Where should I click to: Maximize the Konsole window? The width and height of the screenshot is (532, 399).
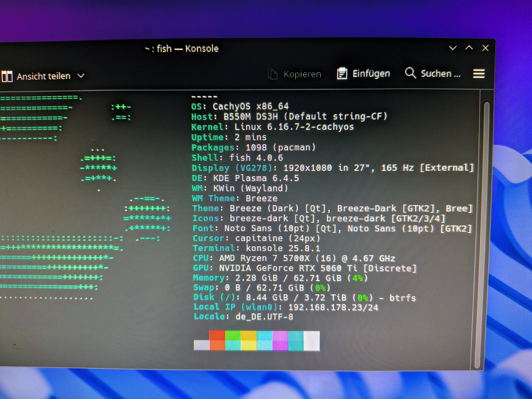tap(469, 48)
